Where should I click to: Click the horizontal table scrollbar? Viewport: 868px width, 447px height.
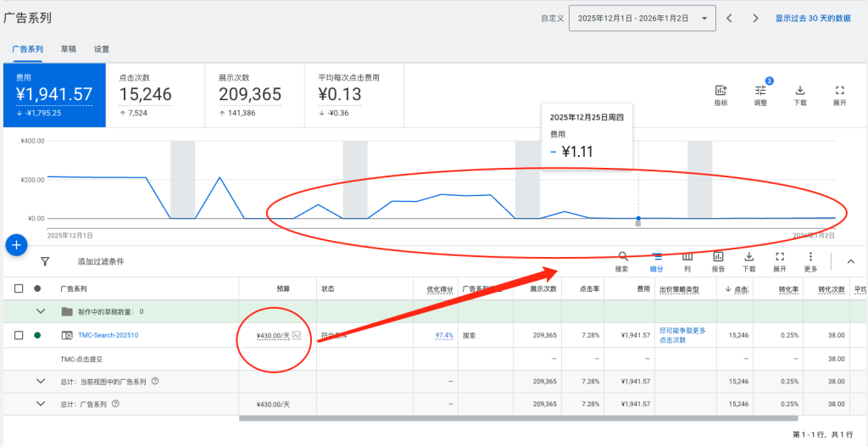tap(518, 418)
